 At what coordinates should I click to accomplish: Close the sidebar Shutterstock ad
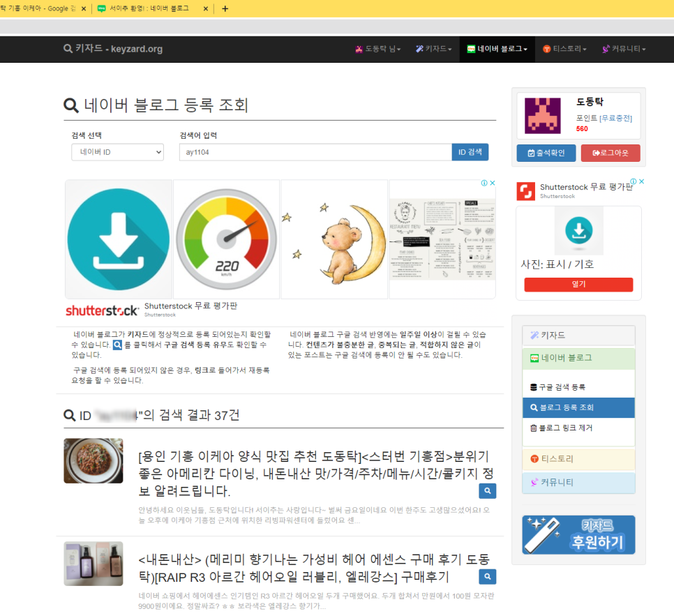(641, 181)
